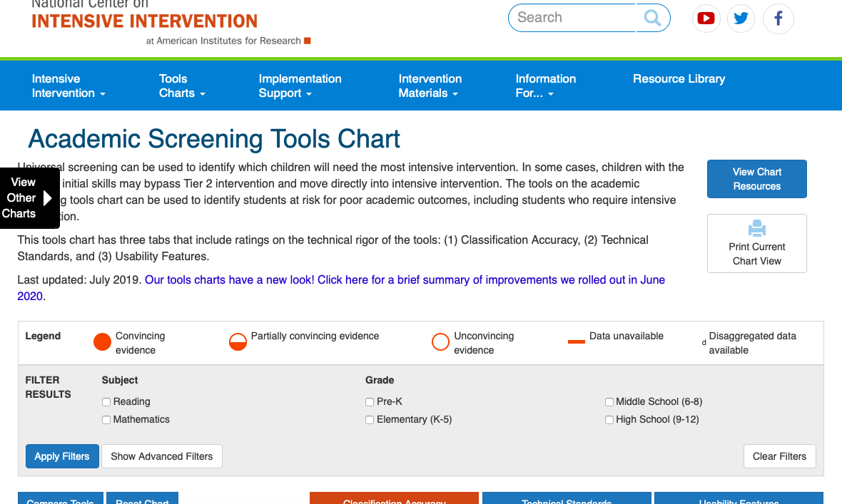This screenshot has height=504, width=842.
Task: Expand the Information For... menu
Action: tap(546, 86)
